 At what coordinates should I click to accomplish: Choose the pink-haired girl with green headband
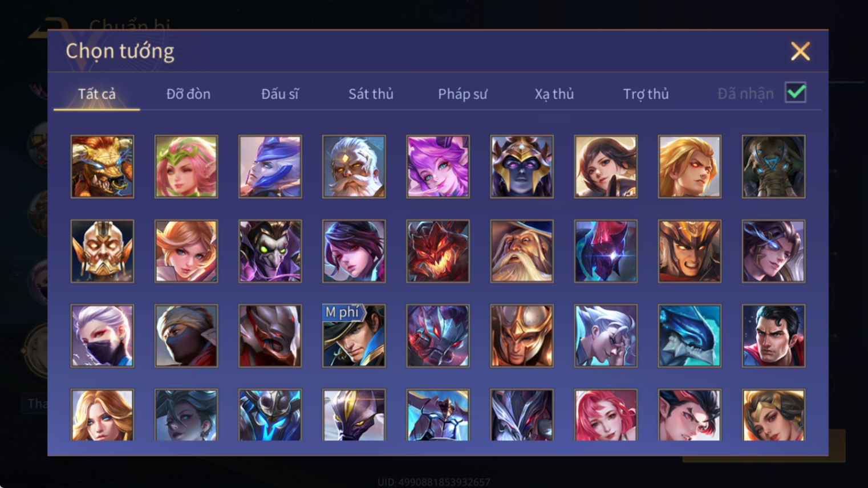[x=186, y=166]
